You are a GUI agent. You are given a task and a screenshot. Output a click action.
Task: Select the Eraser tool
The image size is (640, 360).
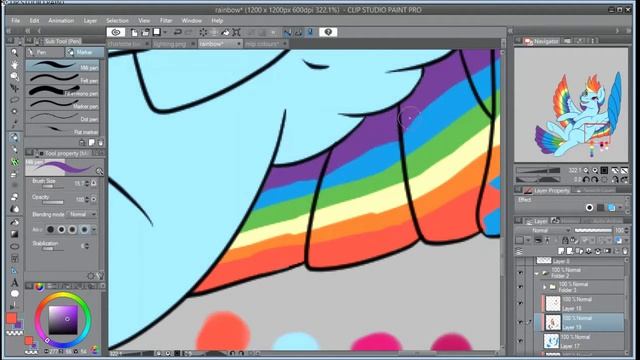[x=14, y=197]
